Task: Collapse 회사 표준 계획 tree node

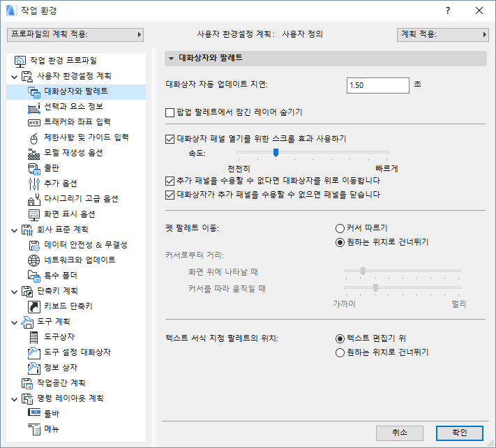Action: tap(14, 230)
